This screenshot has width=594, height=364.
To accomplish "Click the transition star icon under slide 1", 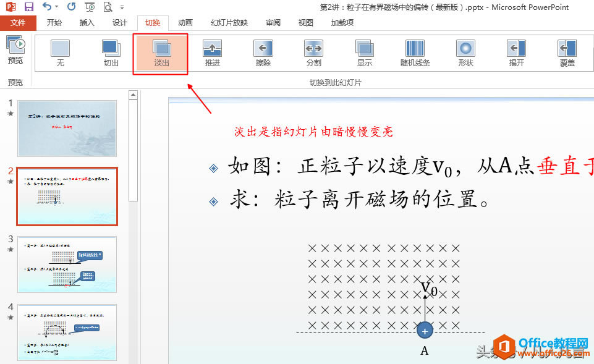I will (11, 113).
